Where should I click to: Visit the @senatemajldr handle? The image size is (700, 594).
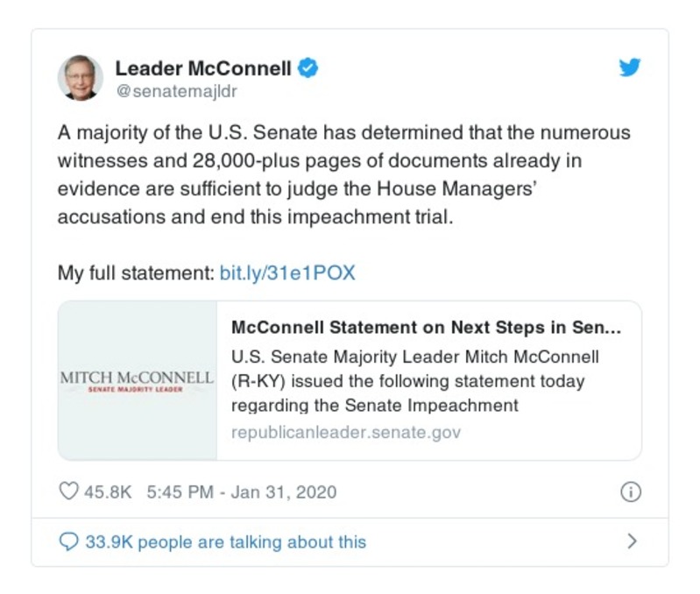(x=176, y=91)
